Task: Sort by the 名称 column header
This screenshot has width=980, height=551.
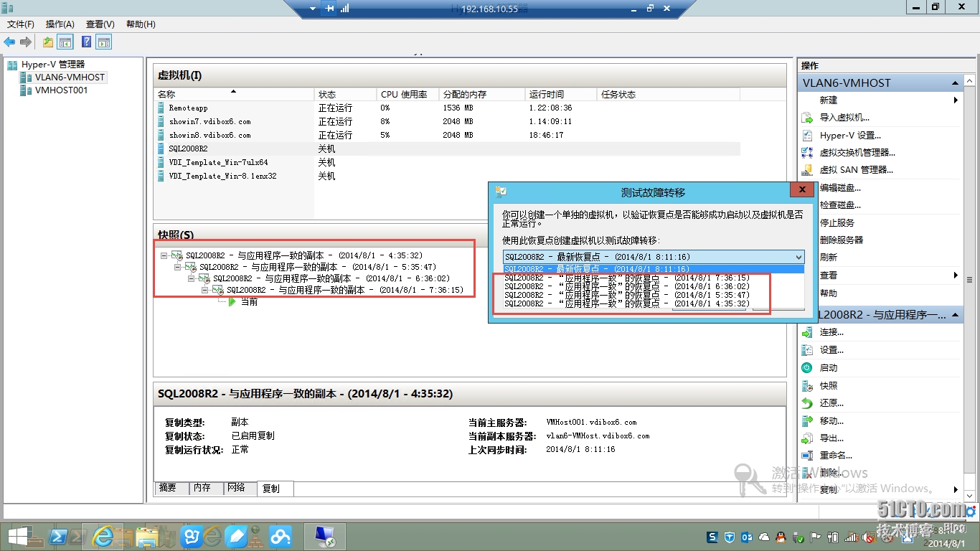Action: [x=234, y=95]
